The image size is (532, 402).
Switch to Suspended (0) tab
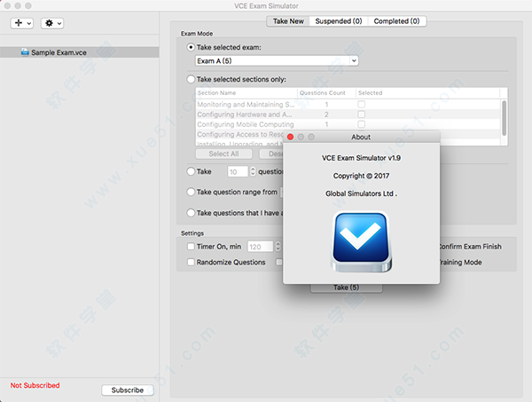[x=339, y=21]
